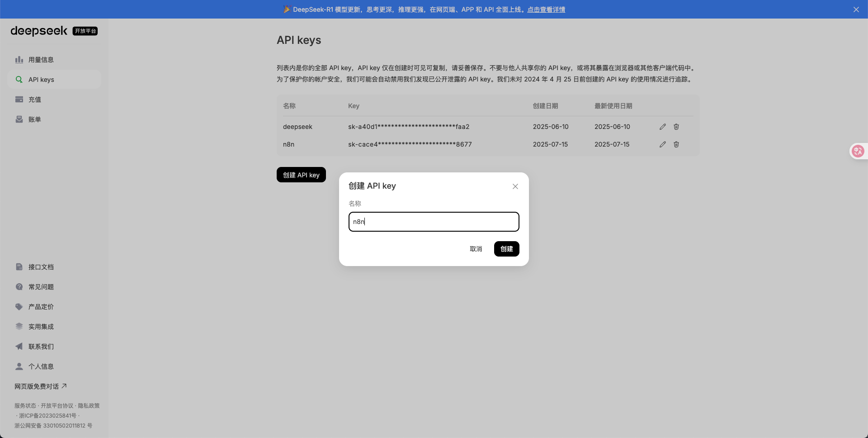Image resolution: width=868 pixels, height=438 pixels.
Task: Click the 实用集成 layers icon
Action: [19, 327]
